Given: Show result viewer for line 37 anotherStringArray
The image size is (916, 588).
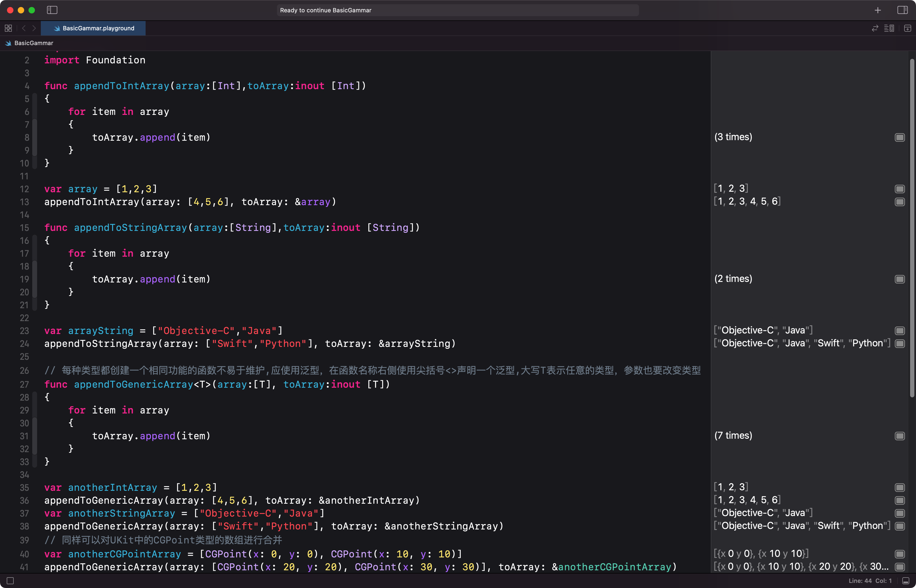Looking at the screenshot, I should [900, 514].
